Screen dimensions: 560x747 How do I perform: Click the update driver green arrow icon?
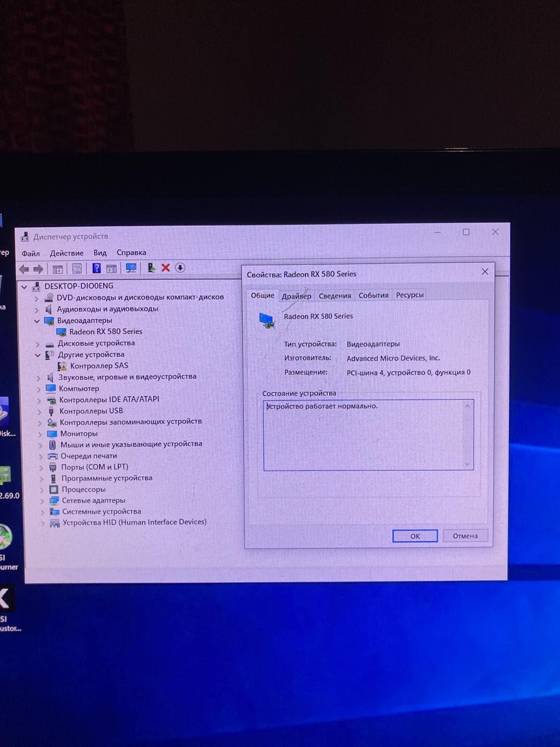coord(151,268)
